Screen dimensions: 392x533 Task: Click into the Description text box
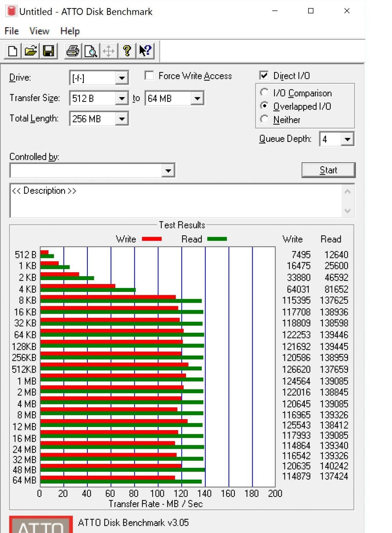pyautogui.click(x=176, y=201)
